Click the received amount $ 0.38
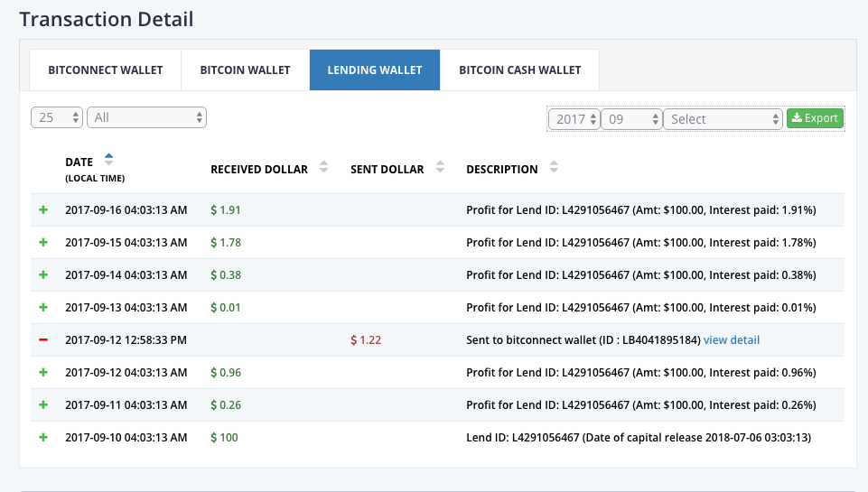The width and height of the screenshot is (868, 492). click(226, 275)
